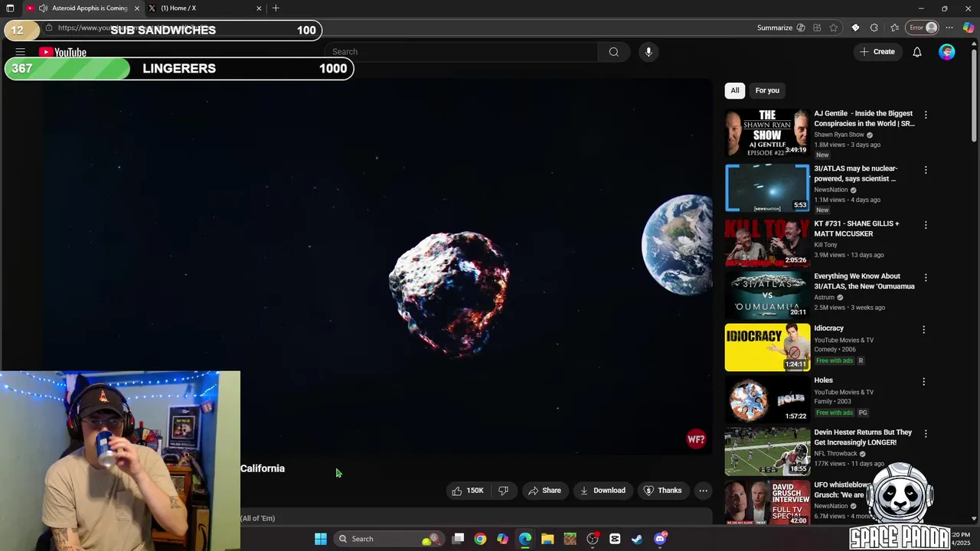Launch Google Chrome from the taskbar
980x551 pixels.
point(480,539)
